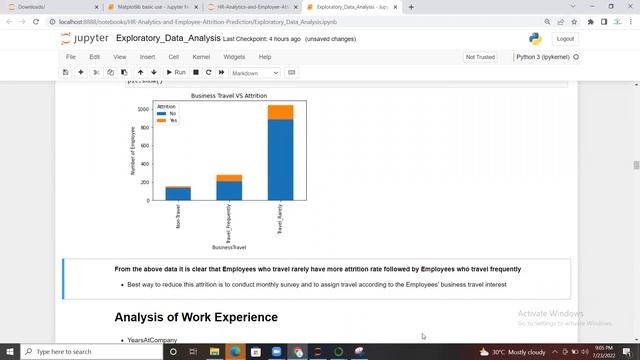Open Cortana circle icon on taskbar
Viewport: 640px width, 360px height.
pos(173,351)
